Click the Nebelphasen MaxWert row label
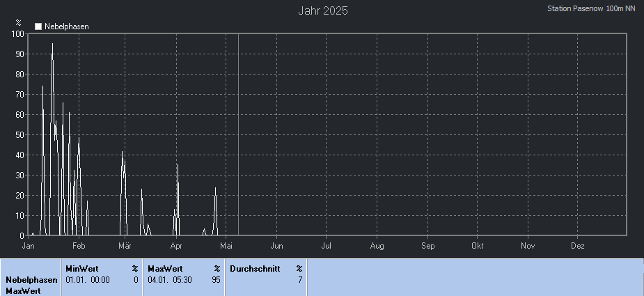The height and width of the screenshot is (296, 644). click(x=31, y=286)
